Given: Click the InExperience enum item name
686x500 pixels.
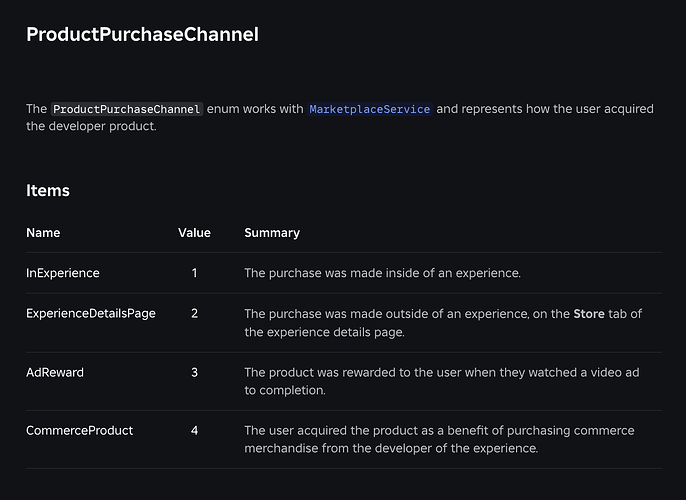Looking at the screenshot, I should pyautogui.click(x=63, y=273).
